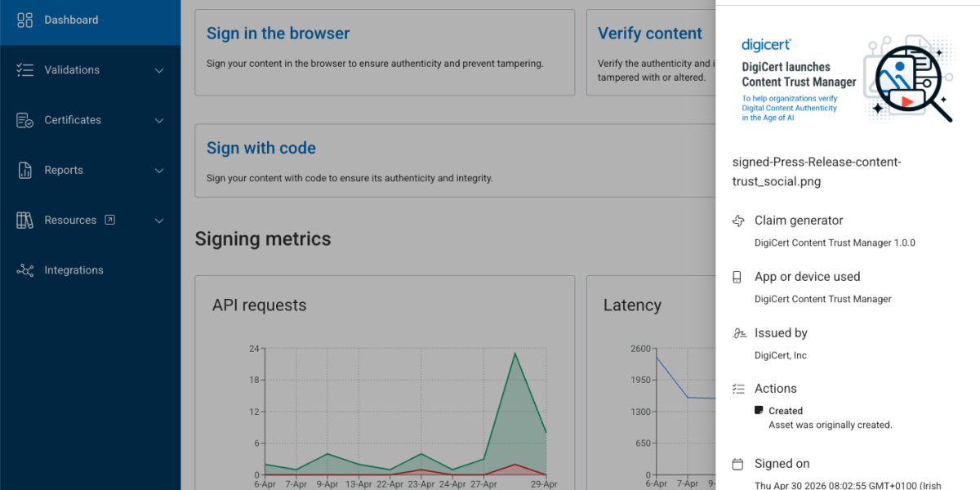Open the Verify content link
The width and height of the screenshot is (980, 490).
coord(650,33)
